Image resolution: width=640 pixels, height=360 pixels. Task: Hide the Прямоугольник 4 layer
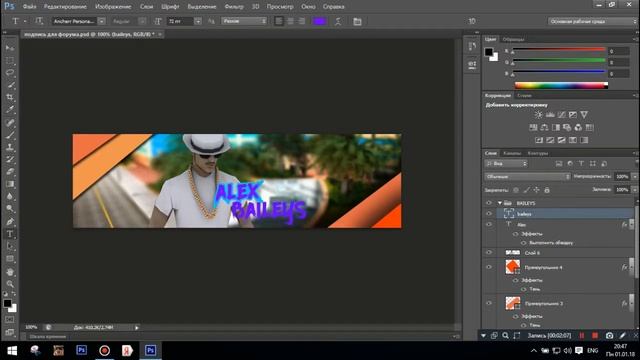point(489,267)
